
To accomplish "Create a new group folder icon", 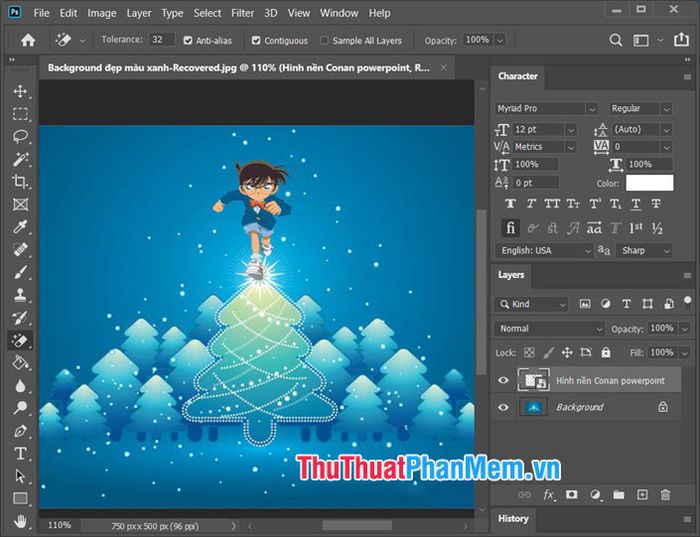I will coord(618,495).
